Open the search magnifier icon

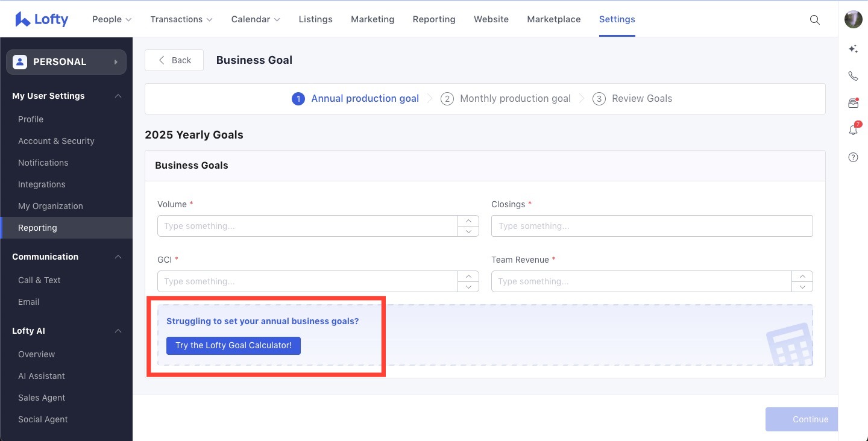tap(814, 19)
